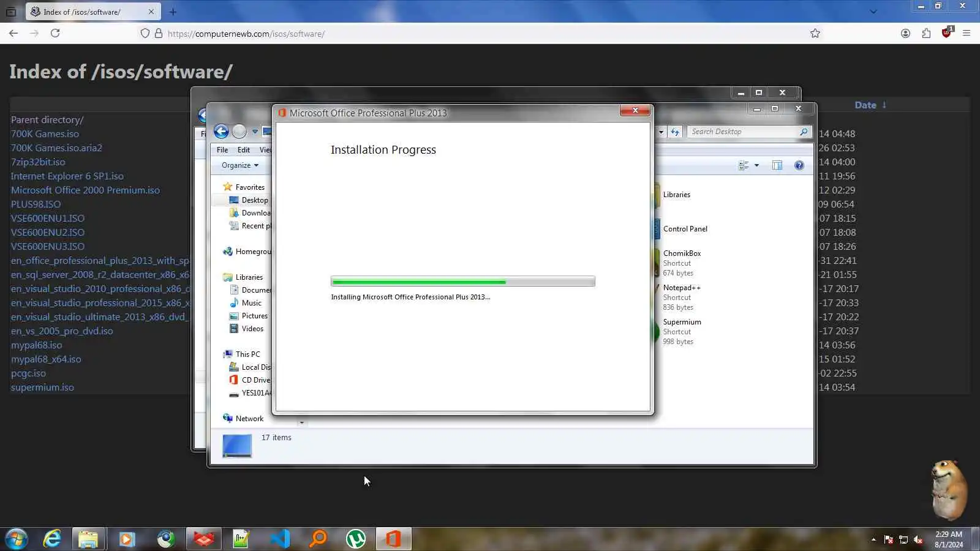Open Windows Media Player from the taskbar
The height and width of the screenshot is (551, 980).
pos(127,539)
